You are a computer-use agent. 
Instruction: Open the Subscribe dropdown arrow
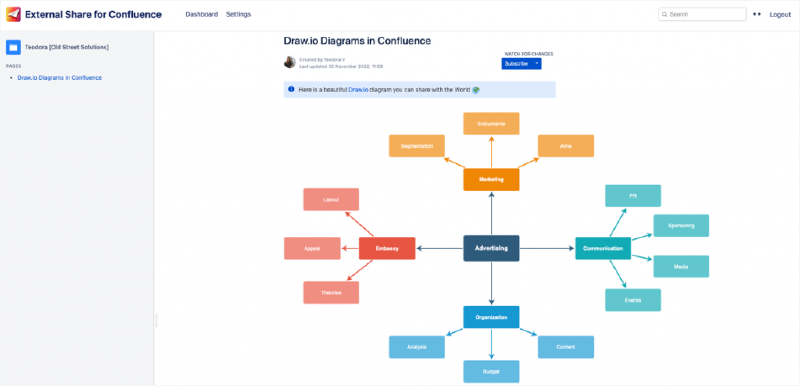click(x=536, y=64)
